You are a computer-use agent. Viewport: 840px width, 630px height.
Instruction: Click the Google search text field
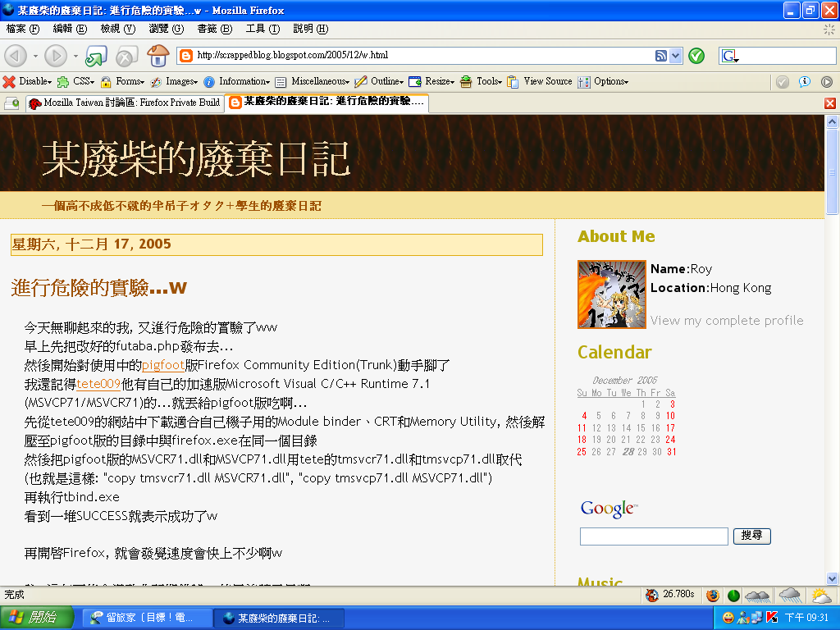[x=653, y=536]
